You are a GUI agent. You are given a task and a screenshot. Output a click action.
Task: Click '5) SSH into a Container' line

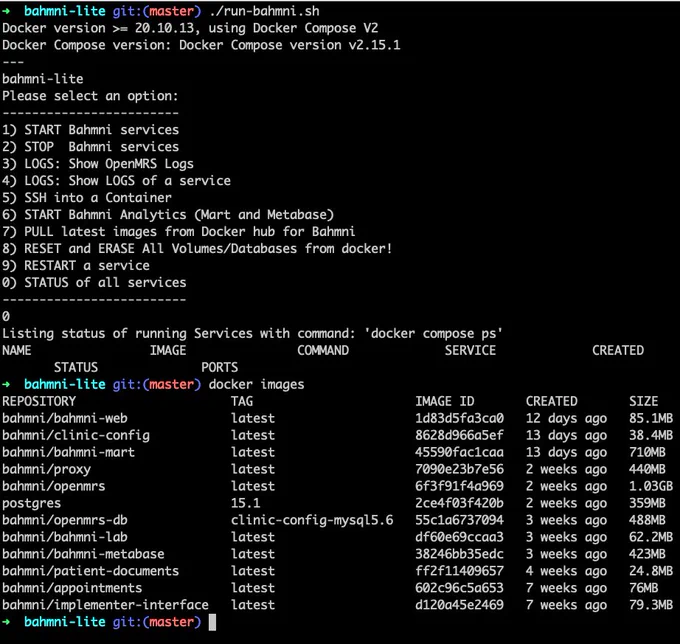[87, 198]
